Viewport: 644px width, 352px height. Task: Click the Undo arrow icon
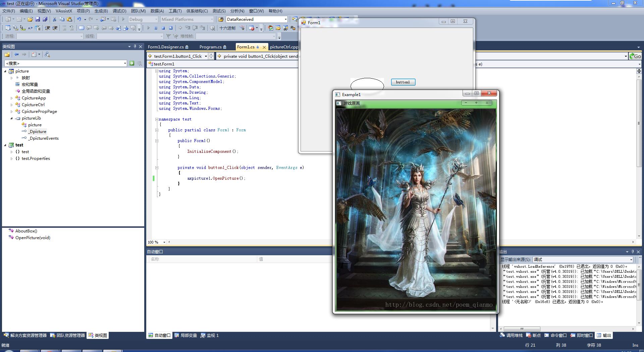coord(79,19)
